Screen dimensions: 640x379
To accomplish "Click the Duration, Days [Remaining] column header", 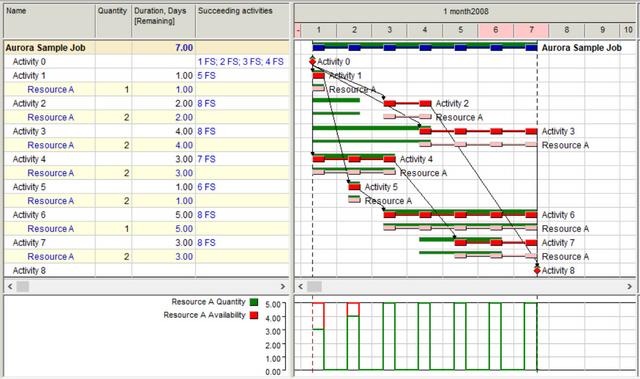I will click(163, 20).
